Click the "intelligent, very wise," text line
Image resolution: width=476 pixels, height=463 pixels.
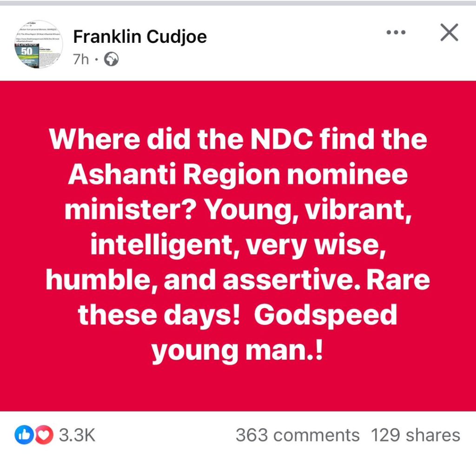(238, 245)
